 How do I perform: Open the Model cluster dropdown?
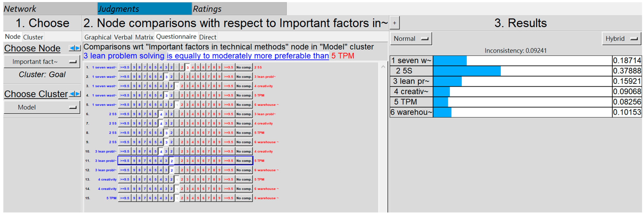42,107
